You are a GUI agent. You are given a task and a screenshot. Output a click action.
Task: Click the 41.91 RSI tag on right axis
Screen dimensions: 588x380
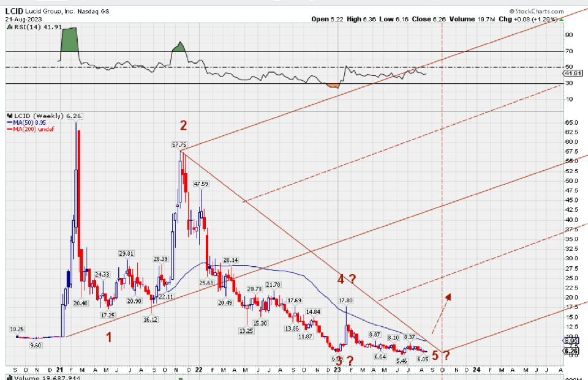point(574,73)
